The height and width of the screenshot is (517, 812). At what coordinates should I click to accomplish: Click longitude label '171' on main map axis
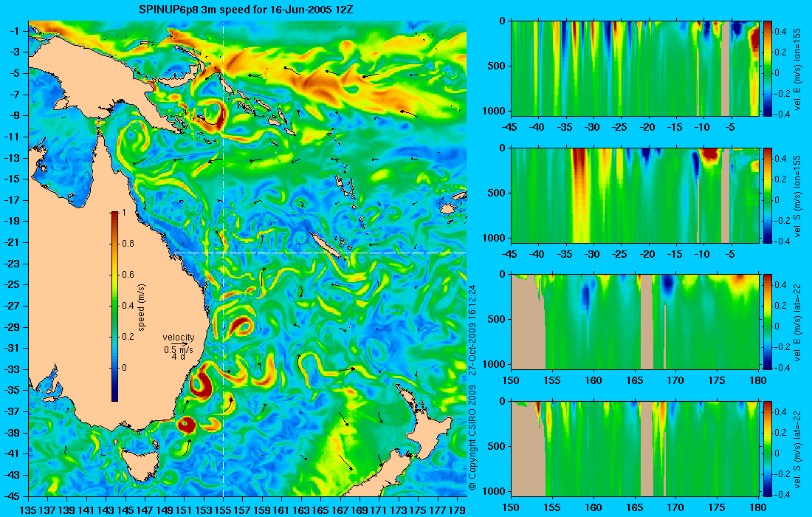point(379,510)
